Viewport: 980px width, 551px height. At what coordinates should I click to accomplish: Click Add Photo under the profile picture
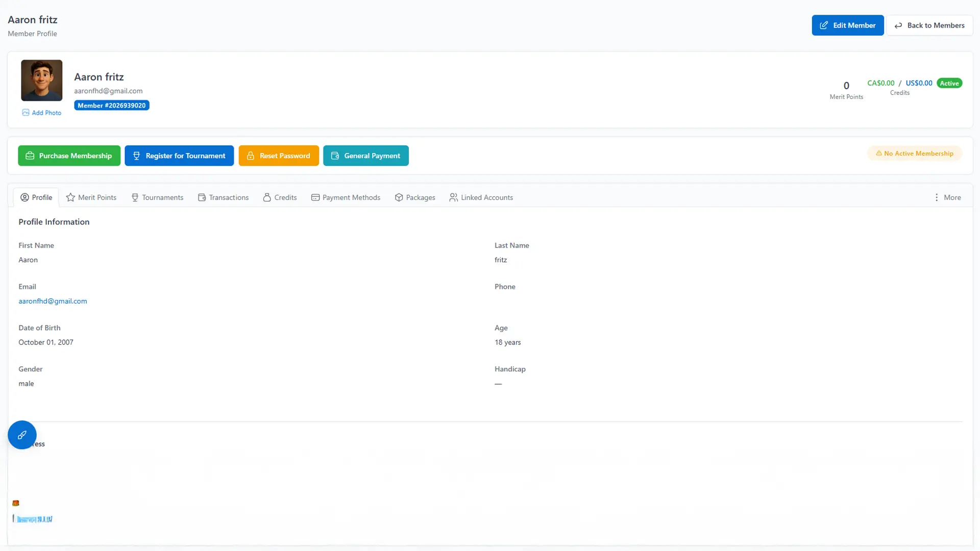[41, 112]
